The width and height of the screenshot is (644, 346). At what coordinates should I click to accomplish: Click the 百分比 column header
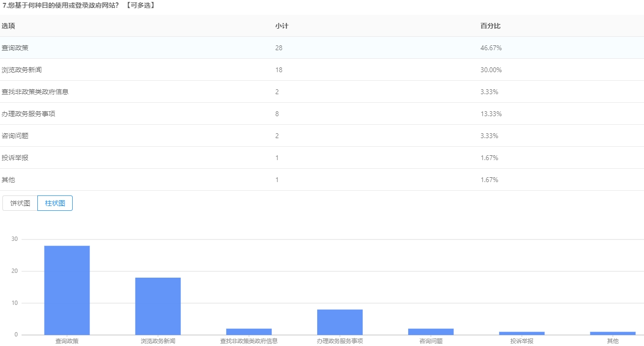coord(490,26)
